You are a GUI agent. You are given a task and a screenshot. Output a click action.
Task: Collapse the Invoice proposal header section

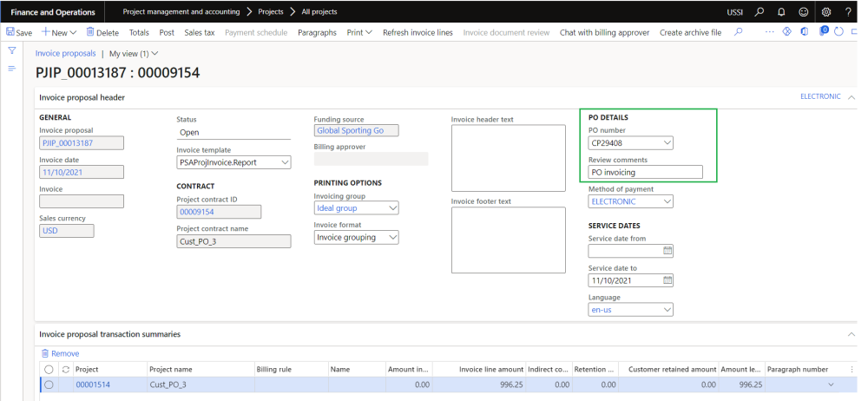point(851,97)
